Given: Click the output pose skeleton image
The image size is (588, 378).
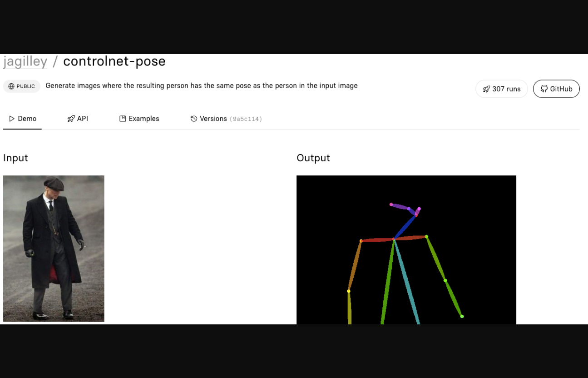Looking at the screenshot, I should coord(406,250).
